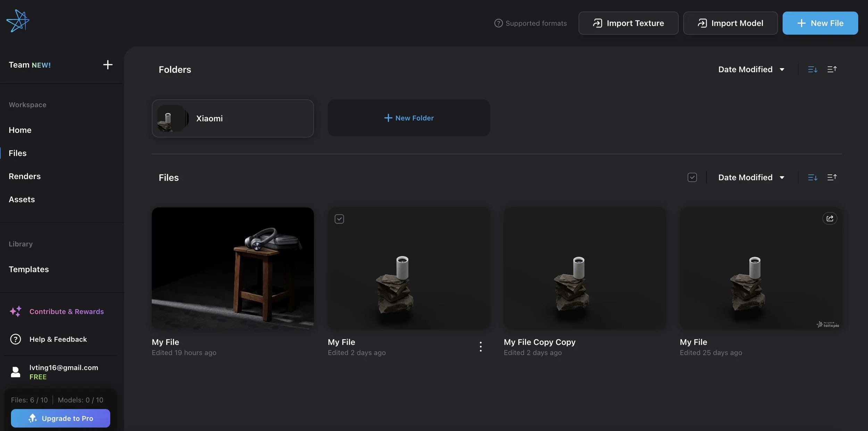This screenshot has width=868, height=431.
Task: Add a new team with plus icon
Action: pos(108,65)
